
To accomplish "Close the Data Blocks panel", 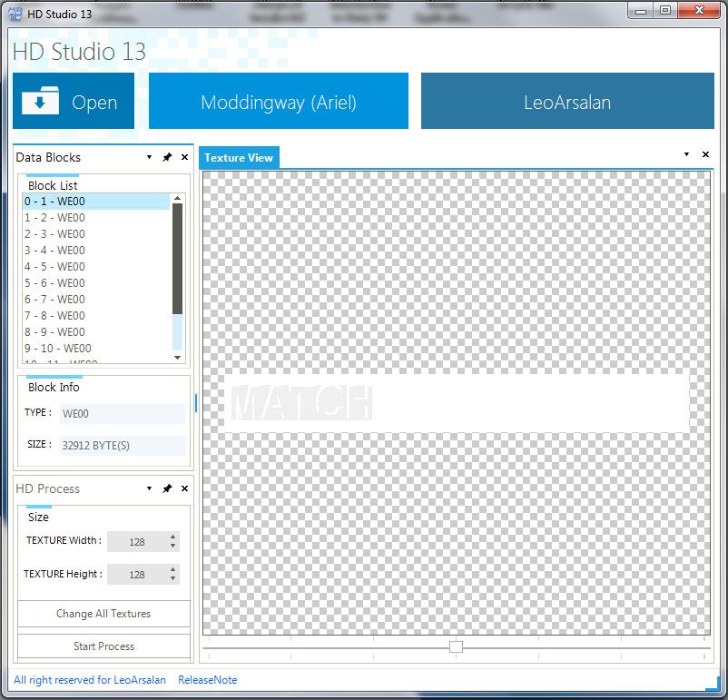I will 184,157.
